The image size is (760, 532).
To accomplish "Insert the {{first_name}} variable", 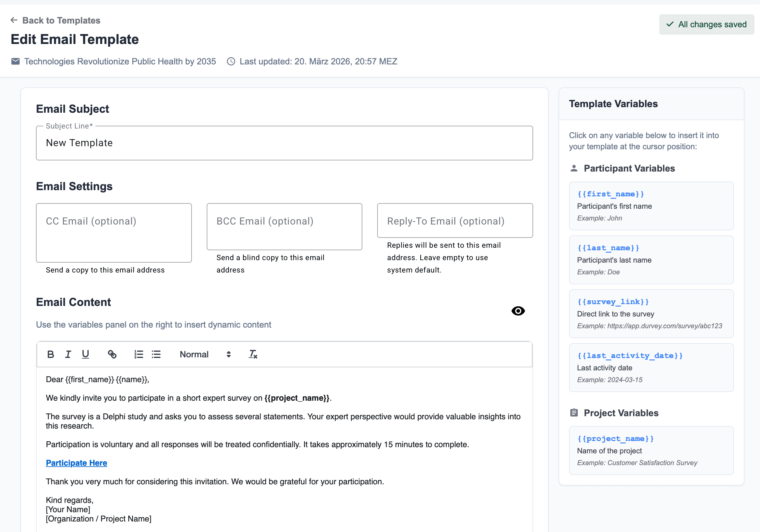I will pyautogui.click(x=651, y=206).
